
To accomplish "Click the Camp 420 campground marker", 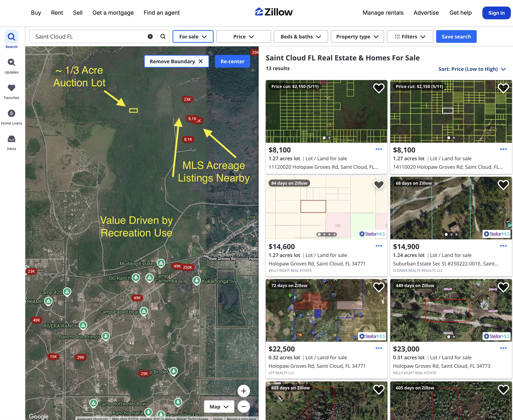I will pos(67,292).
